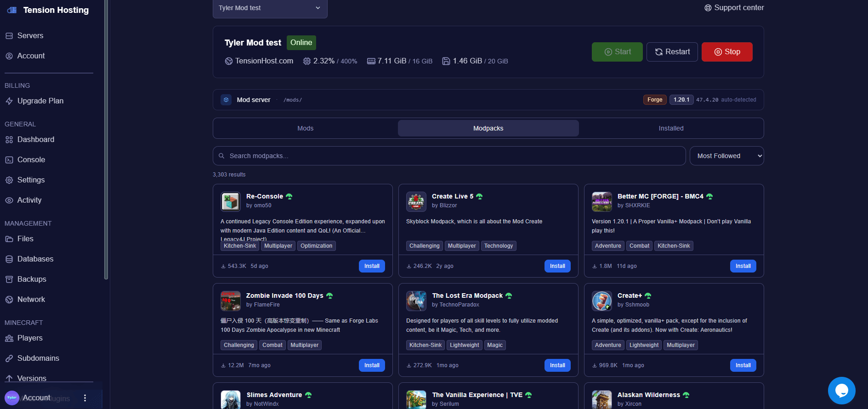Click the Dashboard grid icon
This screenshot has height=409, width=868.
point(9,140)
